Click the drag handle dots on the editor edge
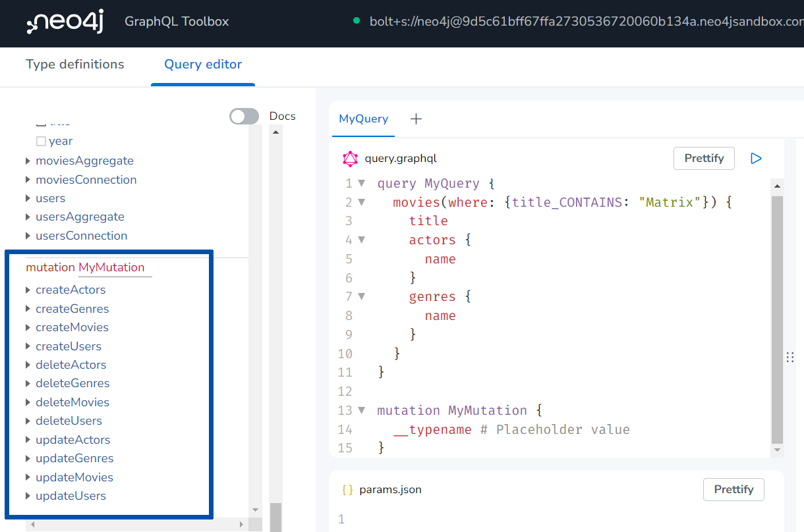The width and height of the screenshot is (804, 532). click(x=790, y=357)
